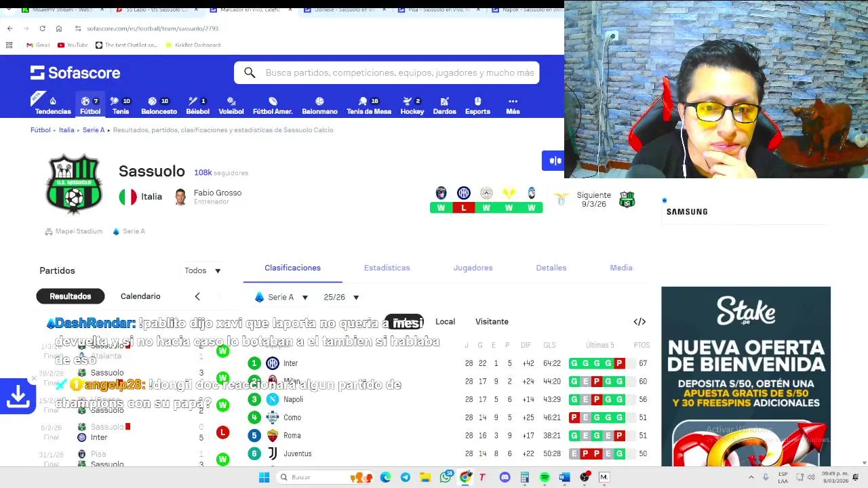The width and height of the screenshot is (868, 488).
Task: Click the Sassuolo club crest
Action: 74,184
